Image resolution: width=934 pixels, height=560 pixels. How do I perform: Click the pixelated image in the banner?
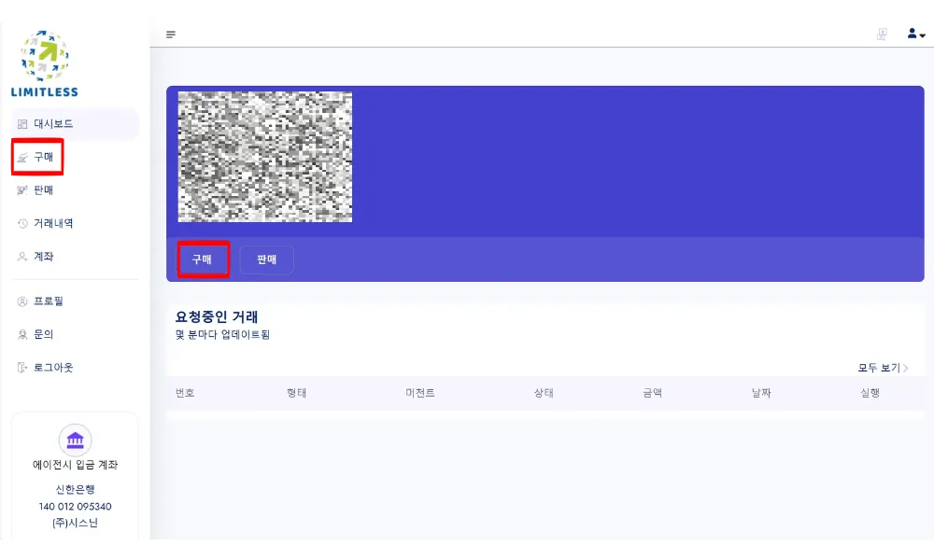click(x=265, y=157)
